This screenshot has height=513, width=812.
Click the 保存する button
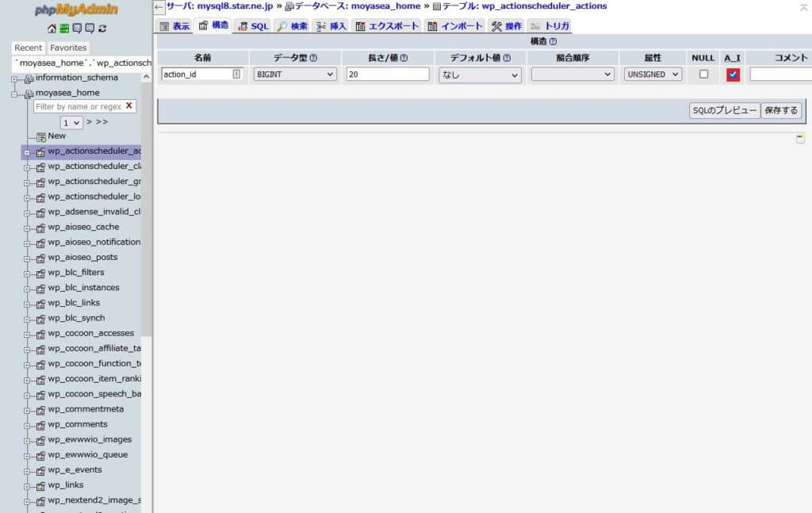[x=781, y=111]
